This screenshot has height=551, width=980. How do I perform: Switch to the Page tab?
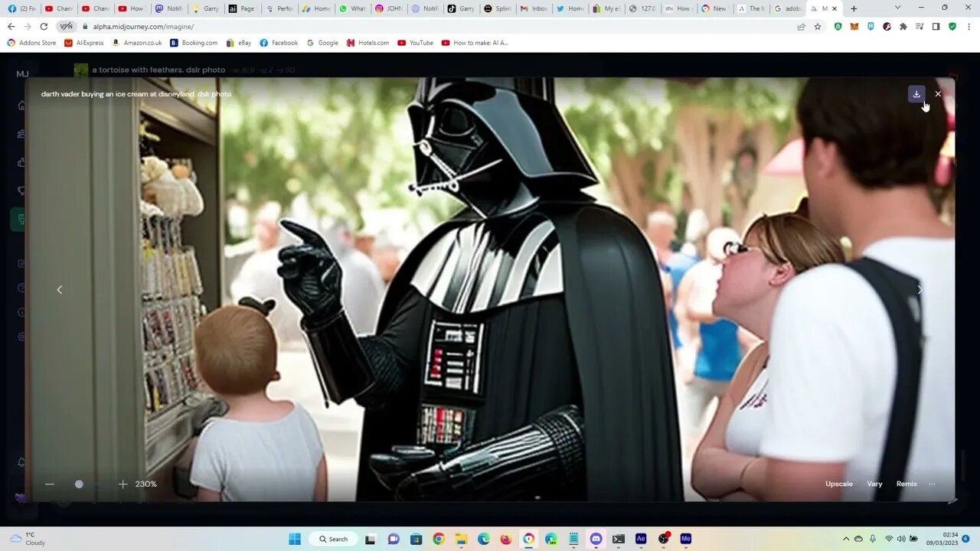tap(242, 8)
